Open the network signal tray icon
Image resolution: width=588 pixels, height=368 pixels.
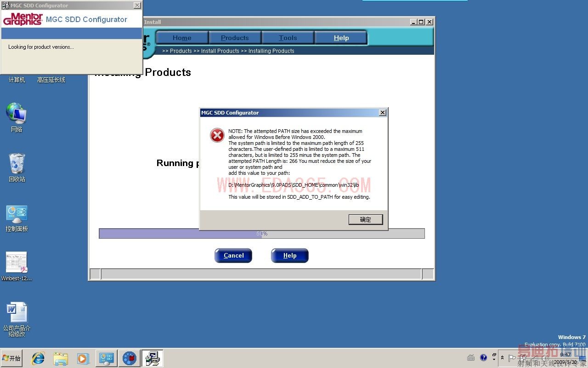pyautogui.click(x=534, y=358)
